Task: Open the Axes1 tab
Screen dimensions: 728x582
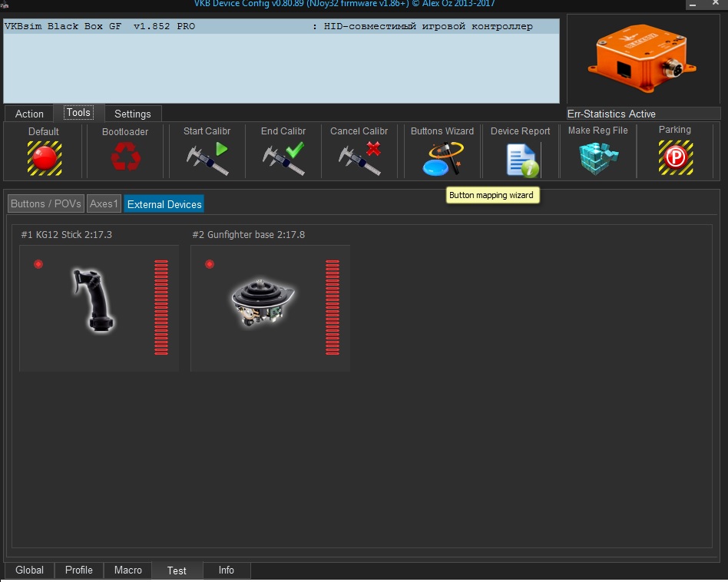Action: pyautogui.click(x=104, y=203)
